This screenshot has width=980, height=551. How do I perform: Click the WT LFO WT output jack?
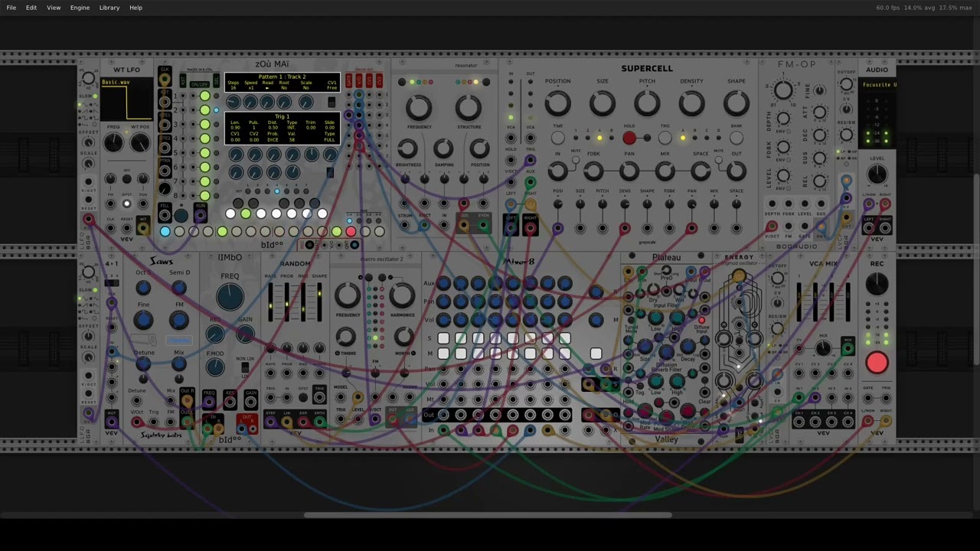[x=143, y=227]
